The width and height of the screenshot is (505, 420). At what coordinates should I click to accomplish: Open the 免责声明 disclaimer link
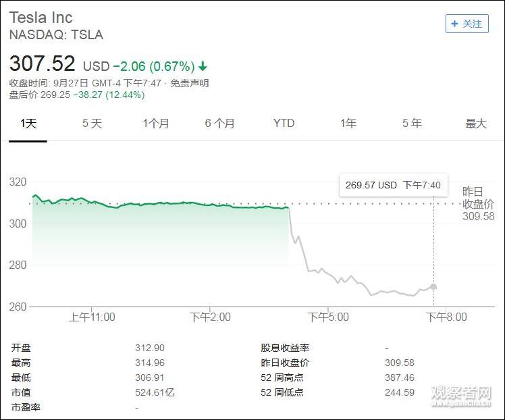(x=189, y=83)
